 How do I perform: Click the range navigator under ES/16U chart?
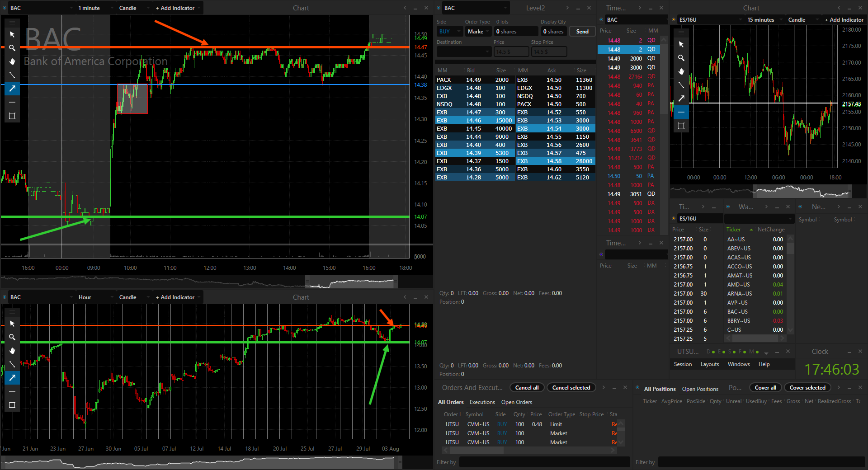(x=802, y=191)
